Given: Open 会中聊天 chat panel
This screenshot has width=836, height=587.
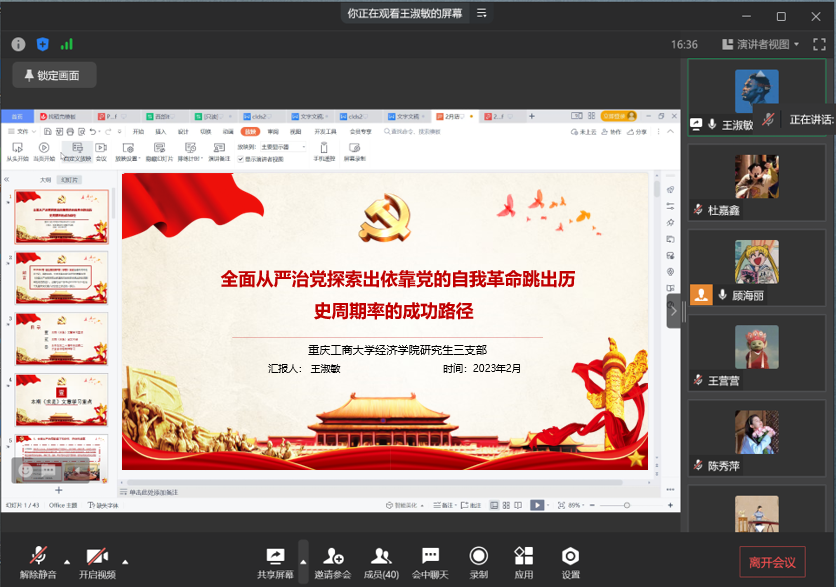Looking at the screenshot, I should (x=430, y=561).
